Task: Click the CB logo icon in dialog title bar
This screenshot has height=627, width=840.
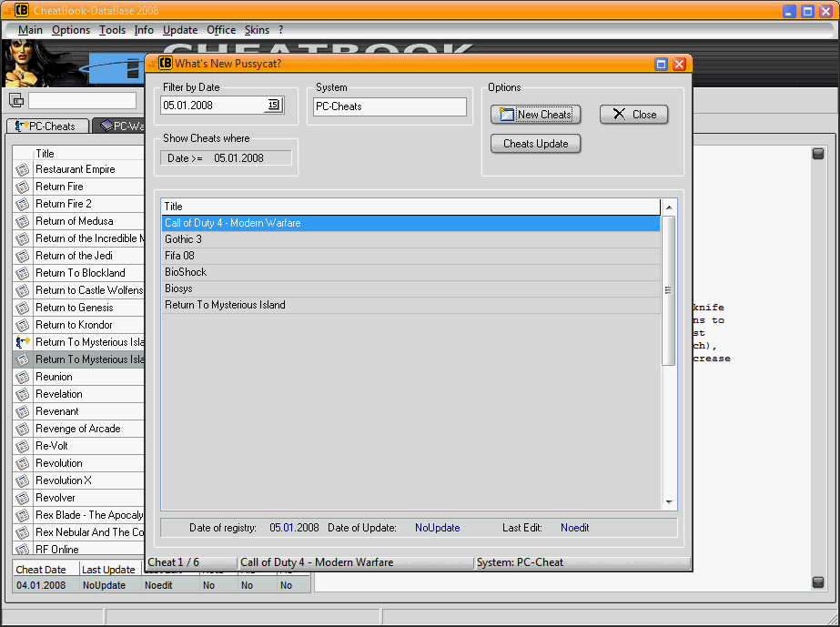Action: click(x=165, y=64)
